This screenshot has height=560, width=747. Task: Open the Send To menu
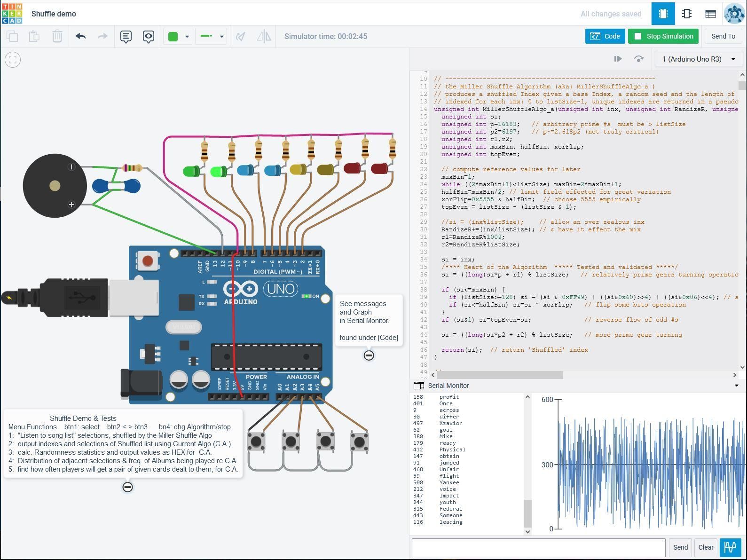[x=723, y=36]
